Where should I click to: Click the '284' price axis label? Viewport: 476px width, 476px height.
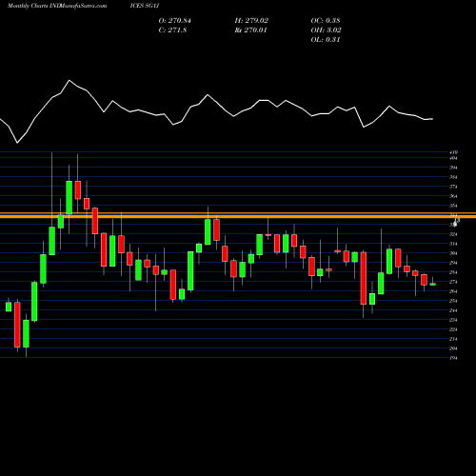(453, 272)
